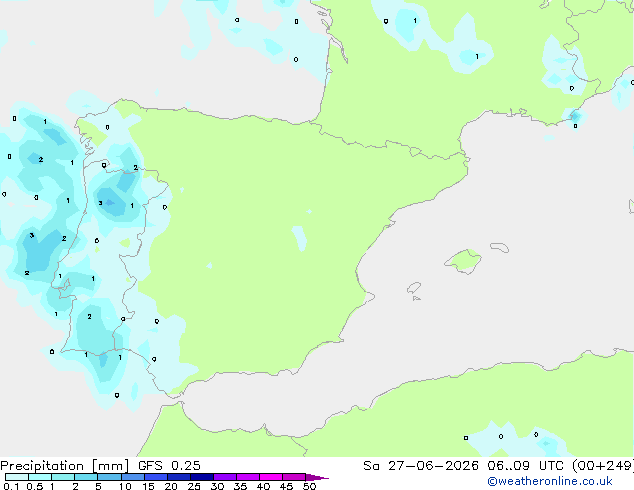Click the 1–2 mm legend color swatch

63,477
